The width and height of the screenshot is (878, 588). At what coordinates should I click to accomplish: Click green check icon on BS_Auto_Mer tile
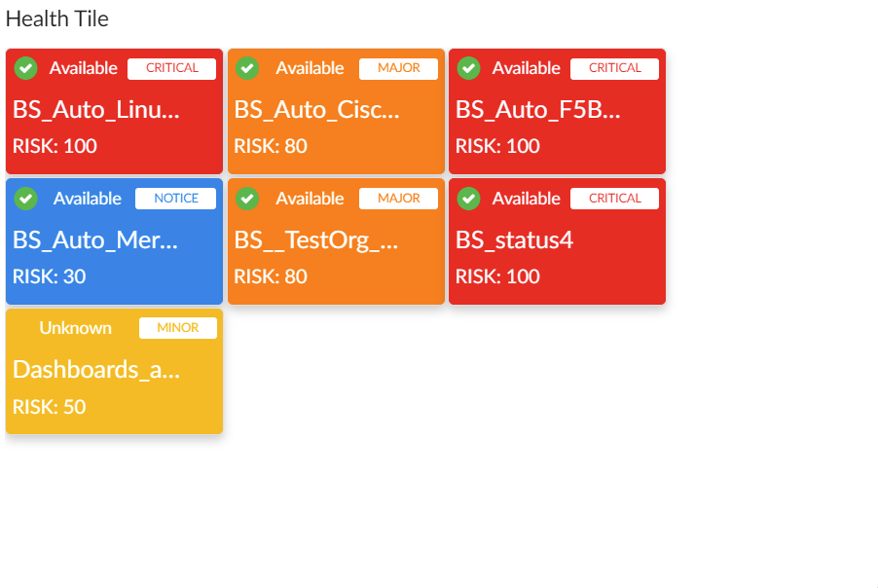pyautogui.click(x=26, y=199)
